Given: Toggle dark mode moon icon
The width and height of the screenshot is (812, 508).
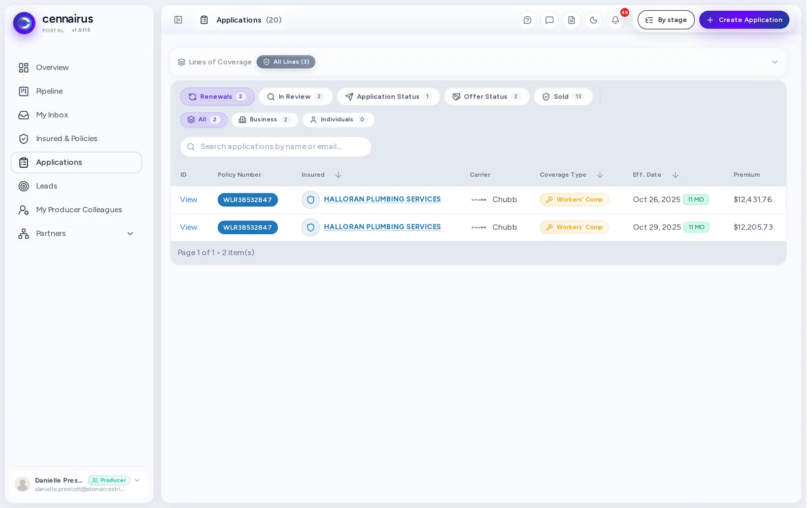Looking at the screenshot, I should tap(593, 20).
